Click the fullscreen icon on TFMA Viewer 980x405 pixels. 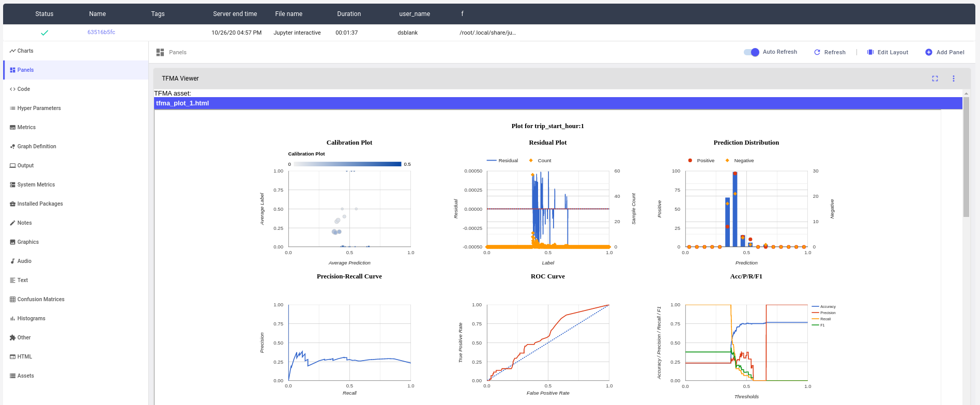click(x=935, y=79)
